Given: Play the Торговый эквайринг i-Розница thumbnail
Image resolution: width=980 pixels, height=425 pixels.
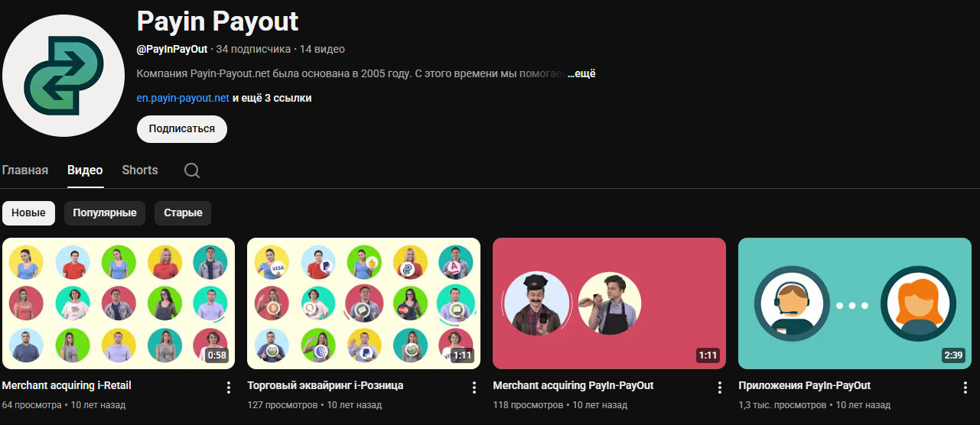Looking at the screenshot, I should coord(363,303).
